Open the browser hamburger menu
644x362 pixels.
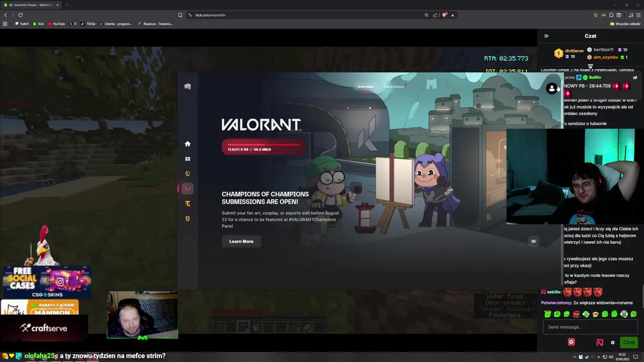point(638,15)
